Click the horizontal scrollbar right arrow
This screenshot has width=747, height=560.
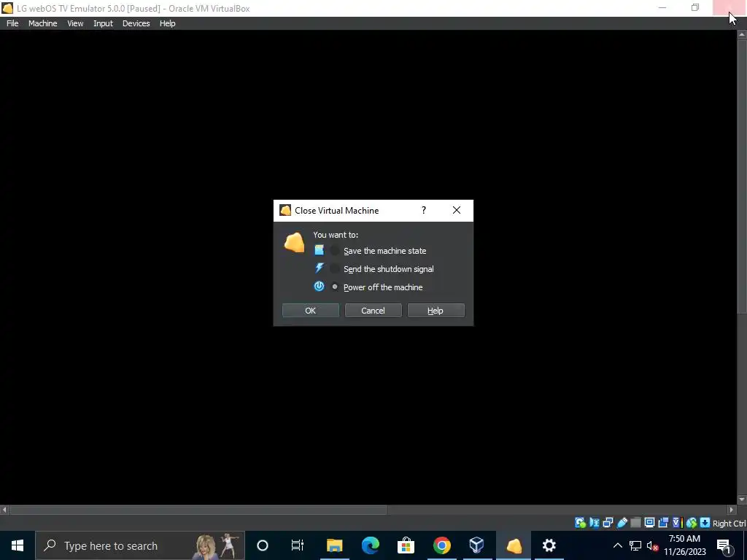point(732,510)
